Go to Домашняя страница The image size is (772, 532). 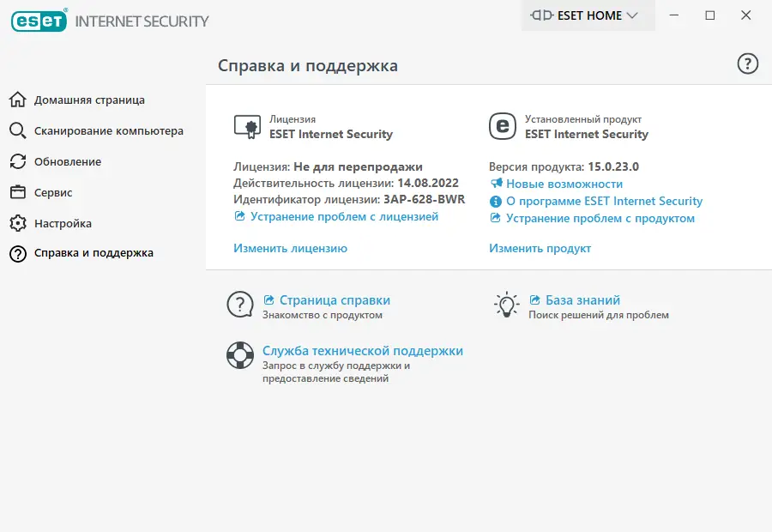click(89, 100)
